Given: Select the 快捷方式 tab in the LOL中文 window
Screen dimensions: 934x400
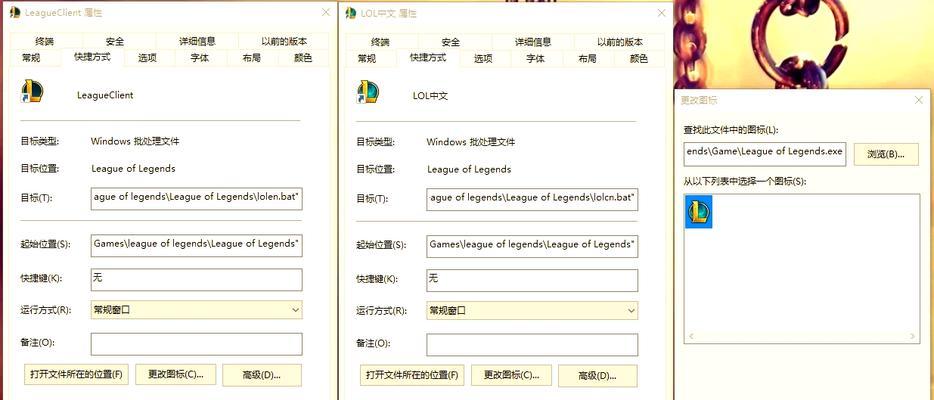Looking at the screenshot, I should pos(428,58).
